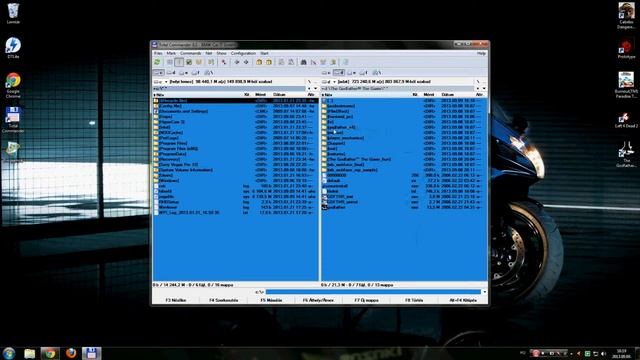Viewport: 640px width, 360px height.
Task: Click the binoculars search icon in toolbar
Action: (x=303, y=62)
